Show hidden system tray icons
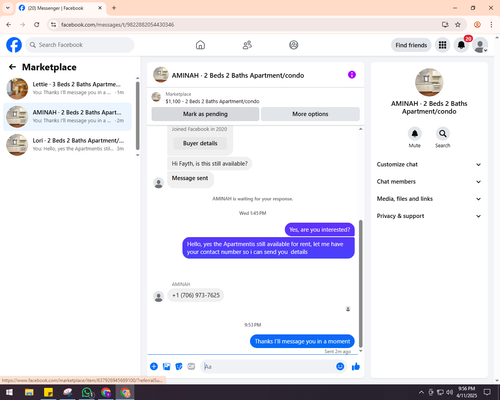This screenshot has height=400, width=500. pos(421,392)
